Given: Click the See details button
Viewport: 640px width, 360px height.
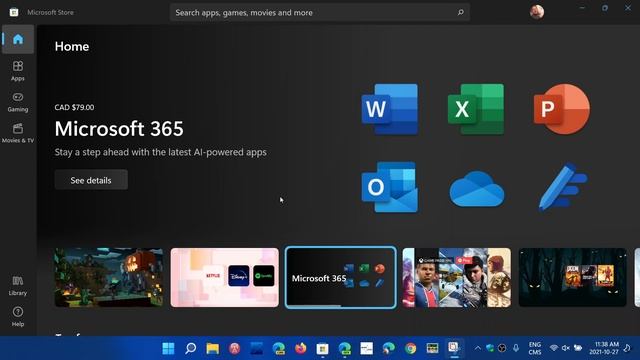Looking at the screenshot, I should pos(91,180).
